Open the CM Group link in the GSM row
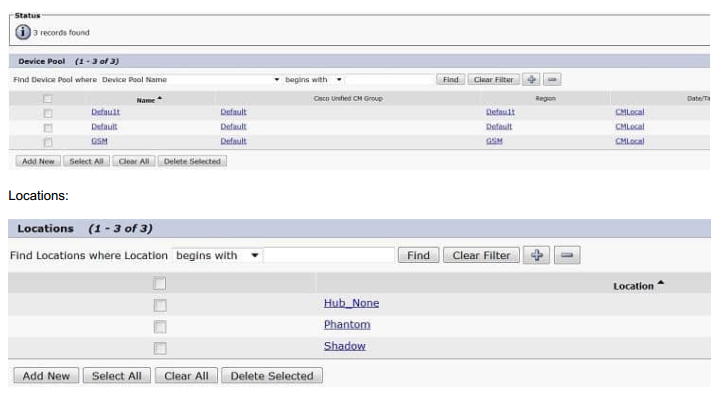Viewport: 728px width, 399px height. click(234, 141)
